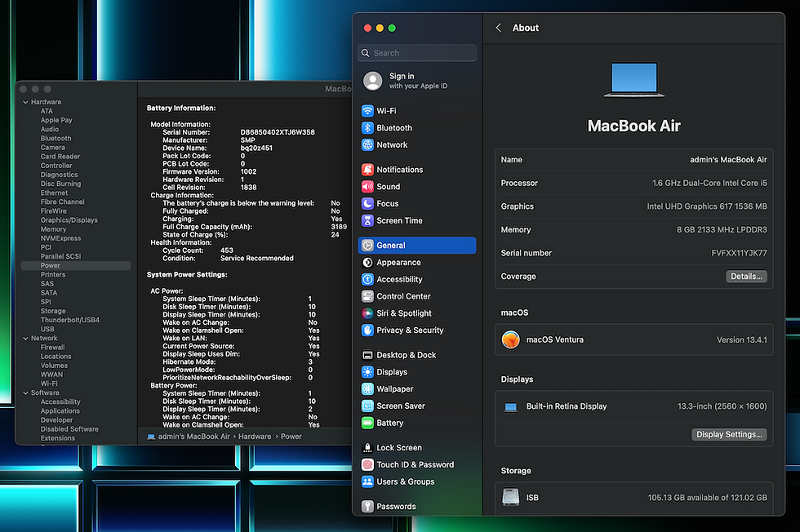The height and width of the screenshot is (532, 800).
Task: Select Wi-Fi under Network in System Information
Action: (49, 383)
